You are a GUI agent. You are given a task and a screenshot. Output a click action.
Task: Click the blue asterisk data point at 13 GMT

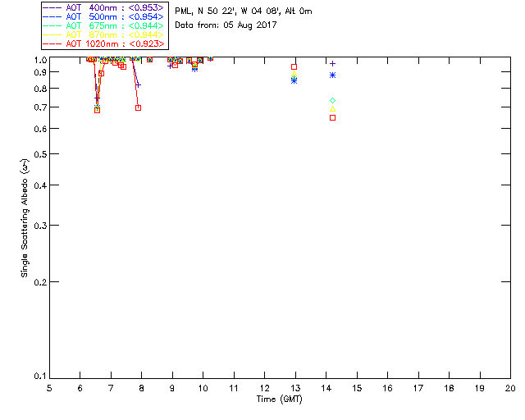click(294, 80)
